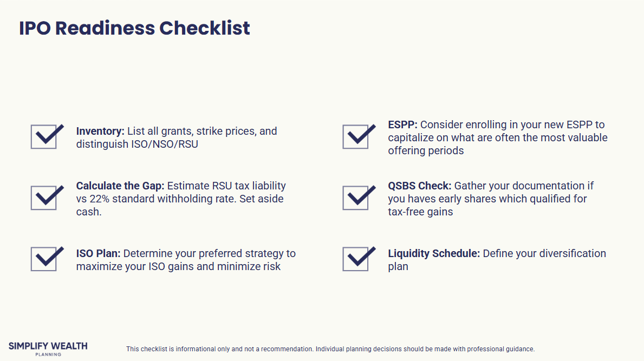Select the IPO Readiness Checklist title
644x361 pixels.
pyautogui.click(x=134, y=28)
